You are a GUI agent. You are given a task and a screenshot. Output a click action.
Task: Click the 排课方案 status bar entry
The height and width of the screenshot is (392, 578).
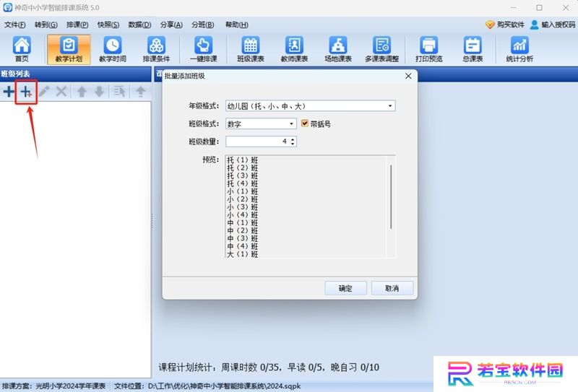coord(53,386)
